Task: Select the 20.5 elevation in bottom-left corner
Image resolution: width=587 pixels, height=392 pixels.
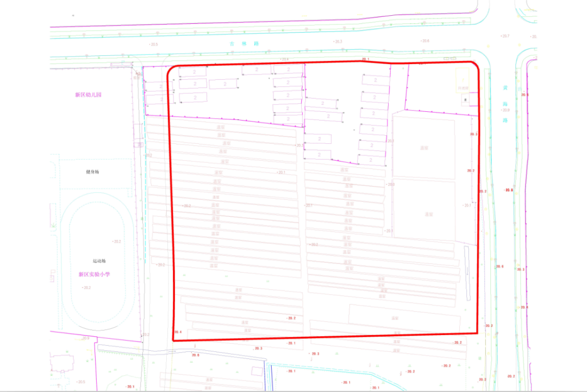Action: point(80,382)
